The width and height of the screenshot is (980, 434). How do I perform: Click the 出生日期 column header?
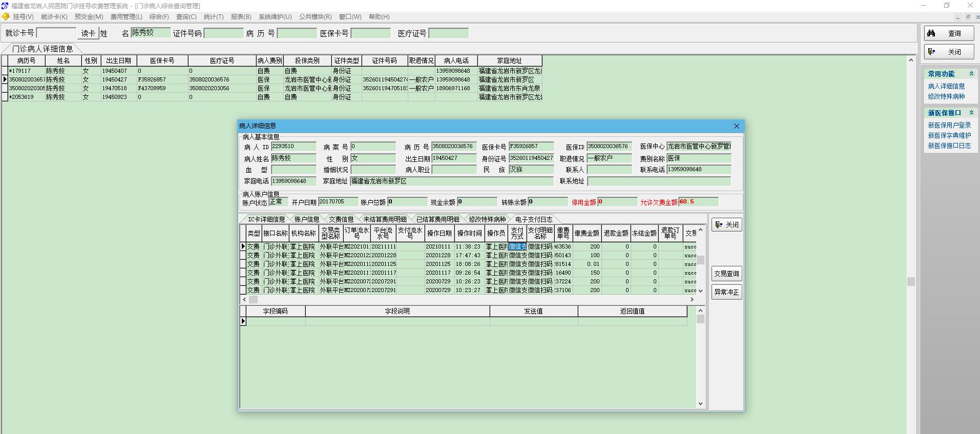coord(118,60)
